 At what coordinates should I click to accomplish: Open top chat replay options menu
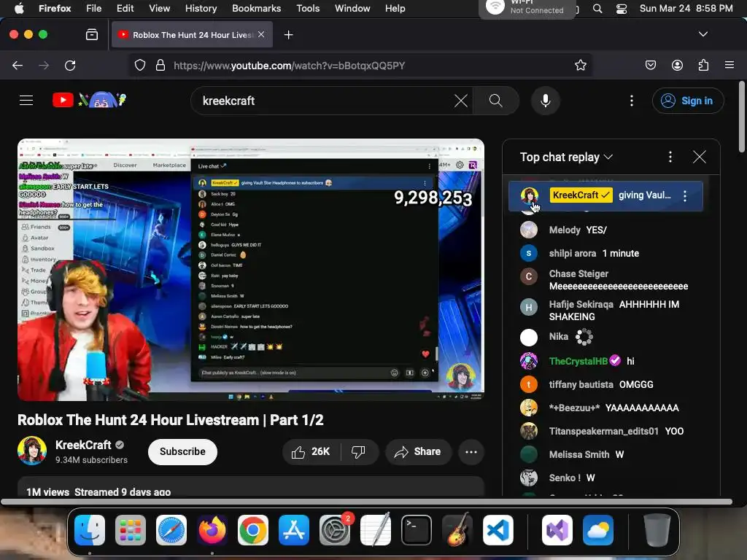tap(670, 157)
